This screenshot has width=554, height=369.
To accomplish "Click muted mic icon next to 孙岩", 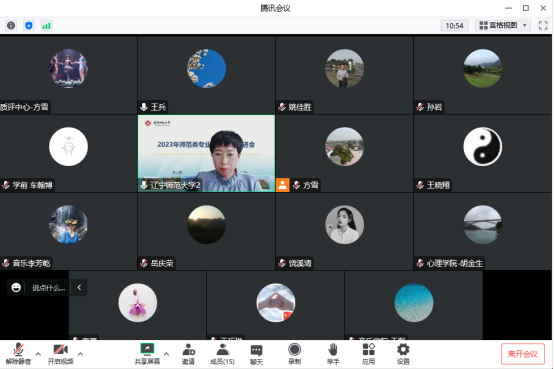I will (x=420, y=107).
